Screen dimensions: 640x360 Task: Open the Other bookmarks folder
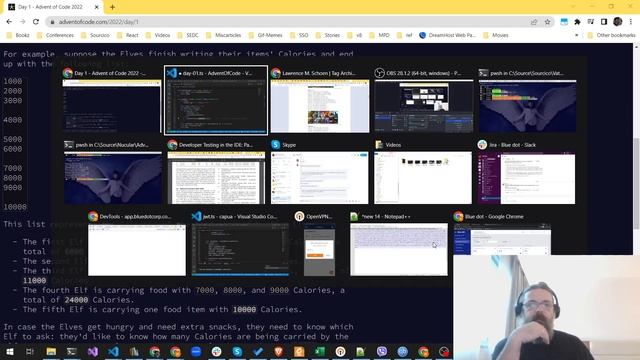(611, 35)
